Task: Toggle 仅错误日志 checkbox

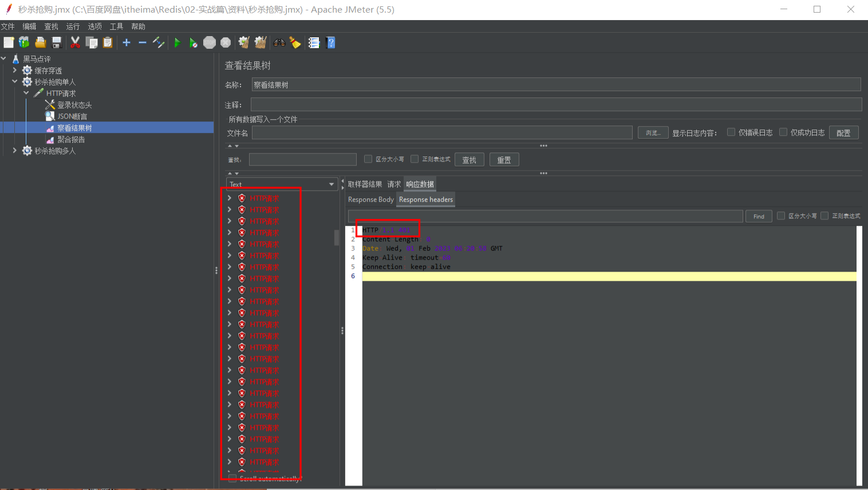Action: [x=731, y=132]
